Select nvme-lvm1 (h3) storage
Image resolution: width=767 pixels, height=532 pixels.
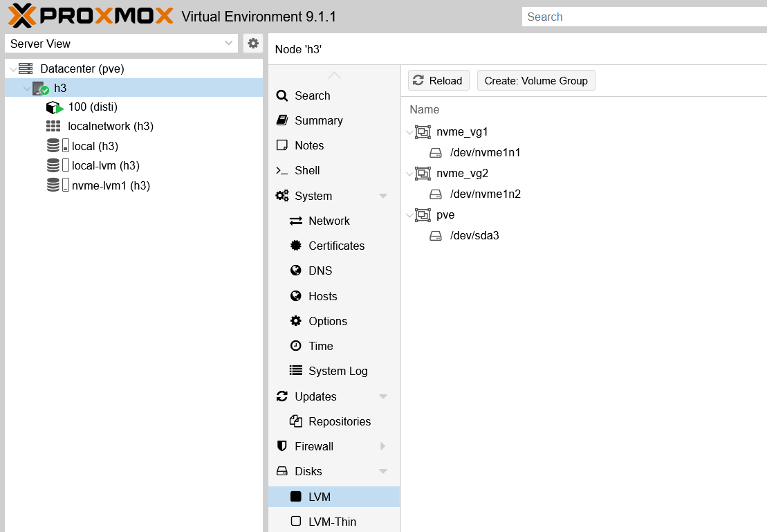pyautogui.click(x=133, y=185)
